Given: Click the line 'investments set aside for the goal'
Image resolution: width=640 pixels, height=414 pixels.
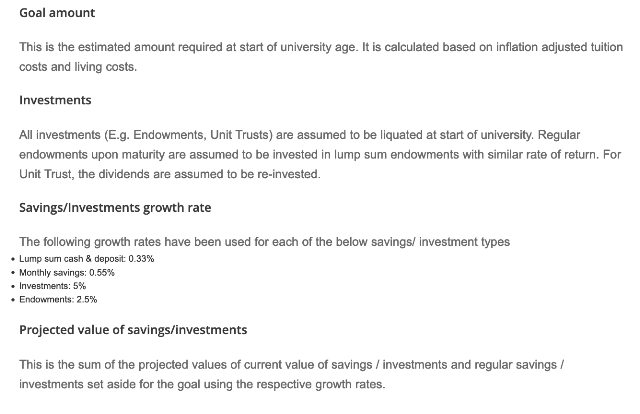Looking at the screenshot, I should [202, 384].
